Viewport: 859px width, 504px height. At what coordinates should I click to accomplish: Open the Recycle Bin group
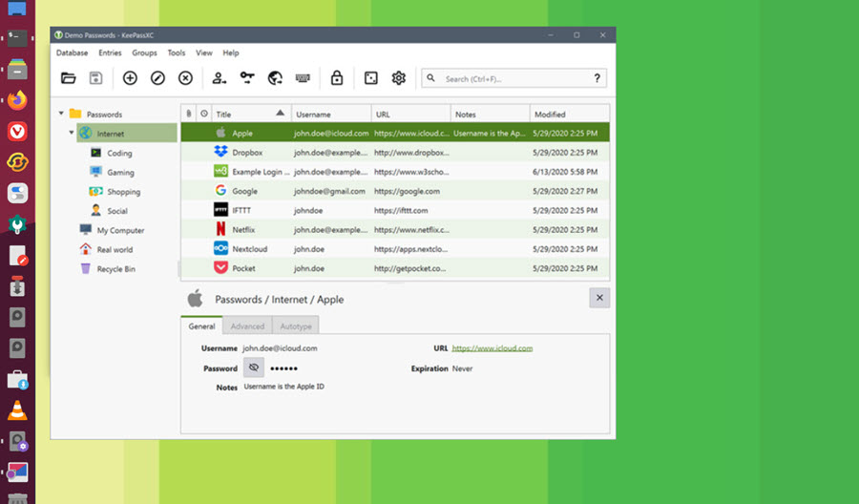click(x=115, y=269)
